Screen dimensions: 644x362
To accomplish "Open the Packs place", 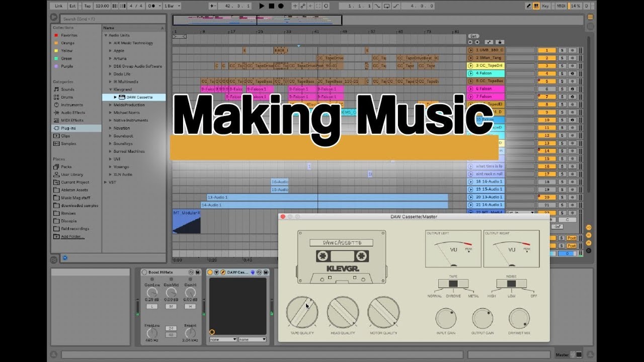I will [66, 167].
